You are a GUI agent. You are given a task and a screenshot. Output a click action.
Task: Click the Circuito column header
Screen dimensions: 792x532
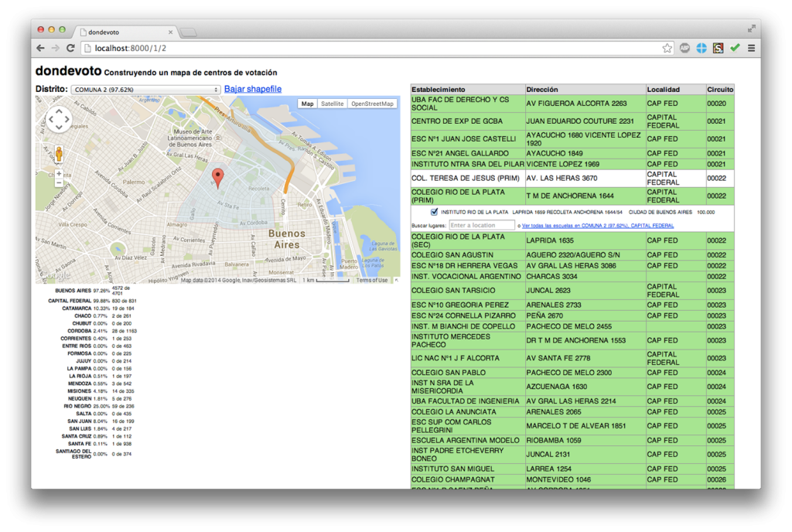click(720, 90)
